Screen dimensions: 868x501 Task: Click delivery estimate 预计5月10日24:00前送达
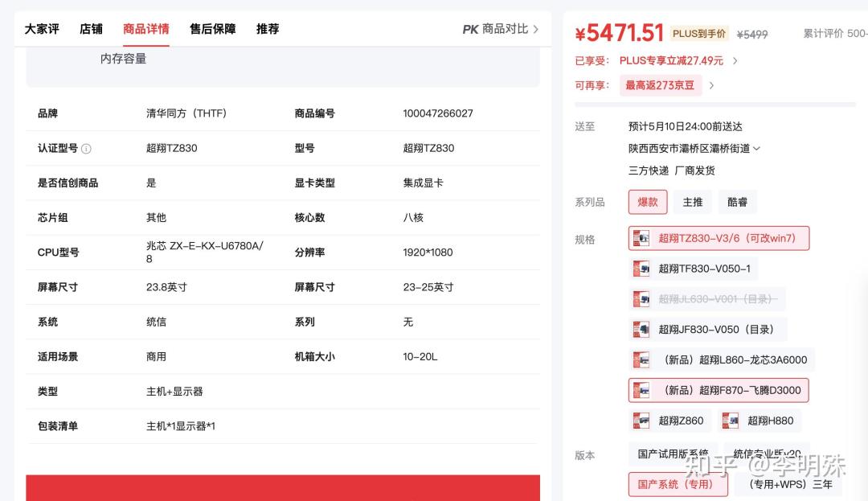(686, 127)
